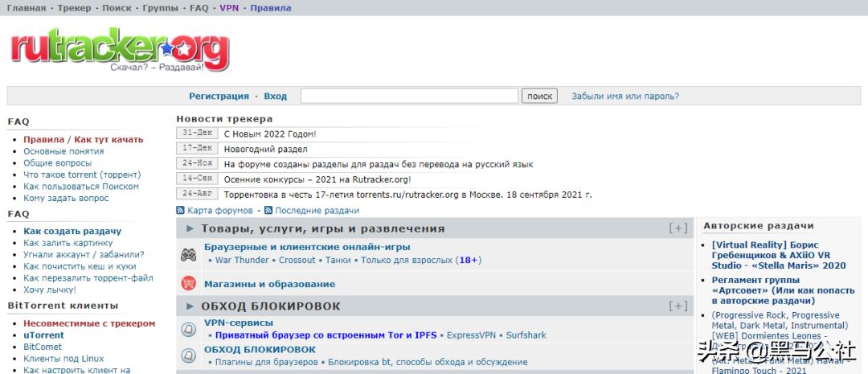Open VPN in the top menu

coord(229,8)
